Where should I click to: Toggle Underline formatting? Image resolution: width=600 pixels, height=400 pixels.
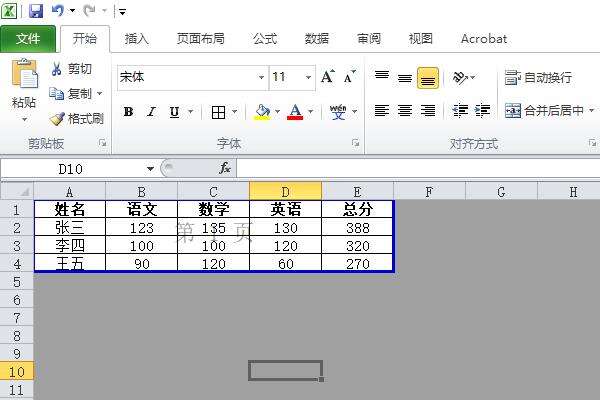[174, 112]
